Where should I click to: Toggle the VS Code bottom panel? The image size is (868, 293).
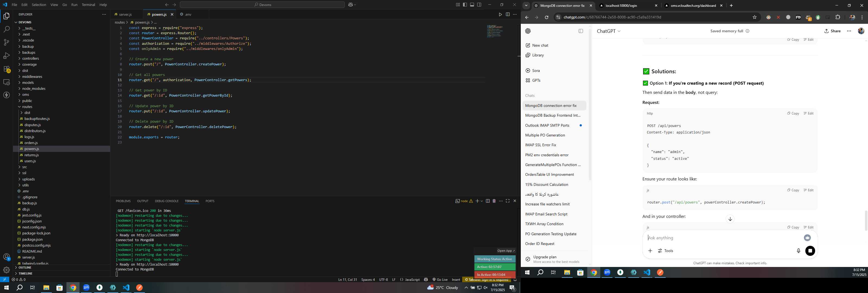point(472,5)
